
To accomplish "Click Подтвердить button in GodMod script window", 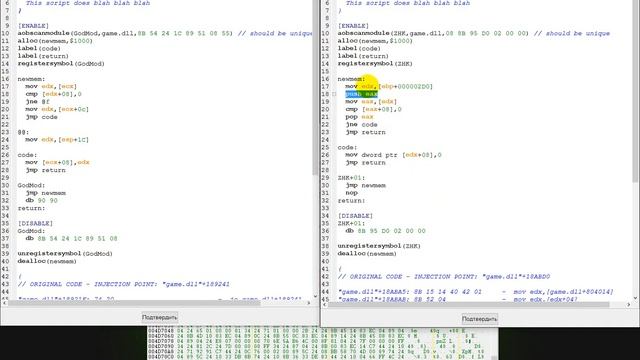I will pyautogui.click(x=160, y=317).
